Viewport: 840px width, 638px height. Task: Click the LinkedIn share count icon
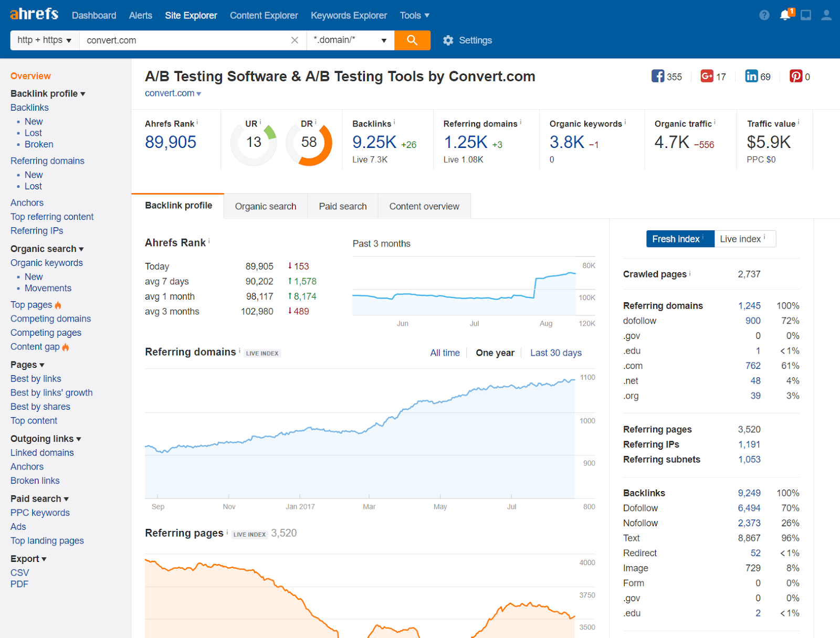[x=751, y=77]
